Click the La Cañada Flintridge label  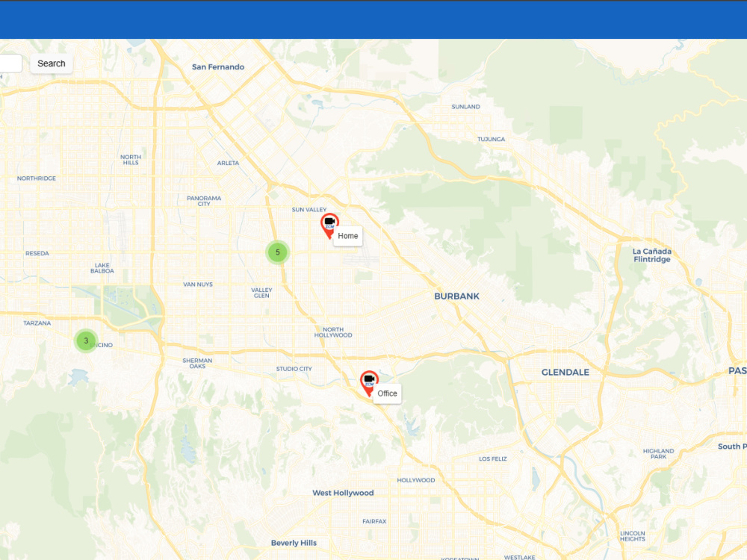pos(651,255)
